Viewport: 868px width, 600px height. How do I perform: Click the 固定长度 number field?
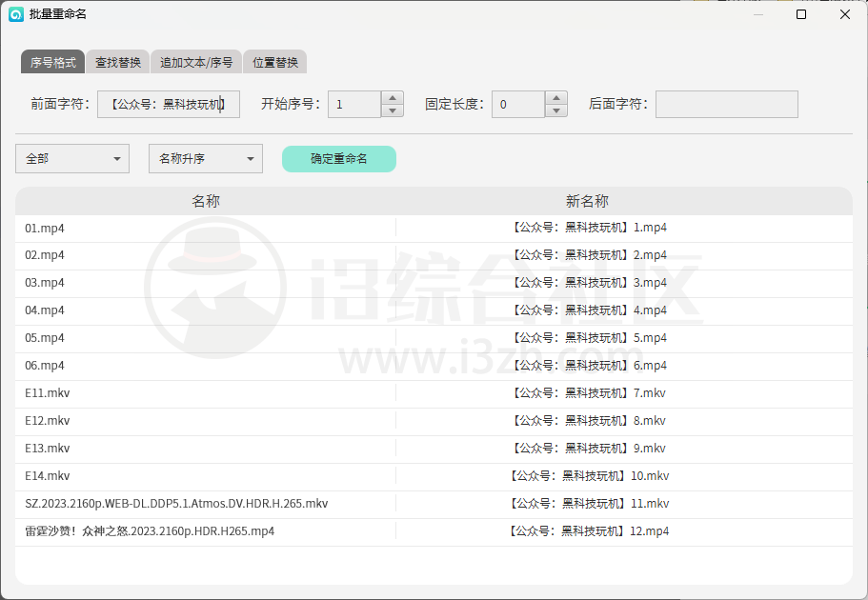(518, 104)
